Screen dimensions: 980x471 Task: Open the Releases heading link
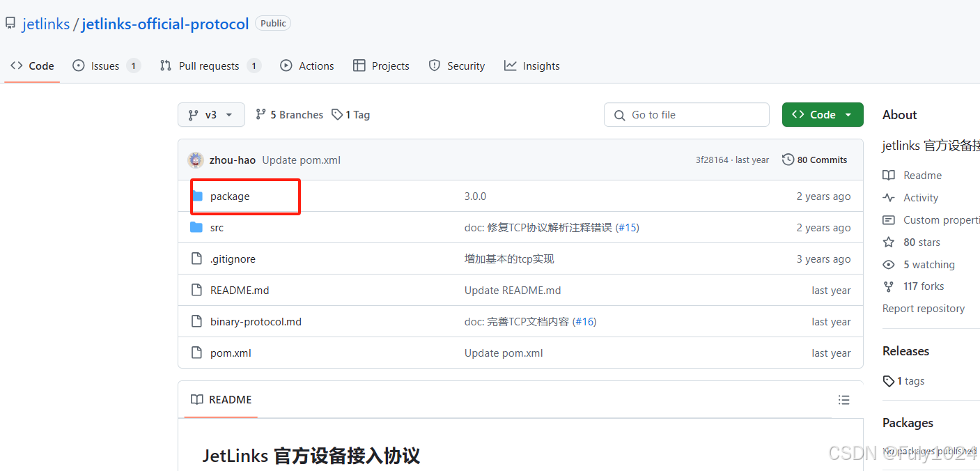906,351
